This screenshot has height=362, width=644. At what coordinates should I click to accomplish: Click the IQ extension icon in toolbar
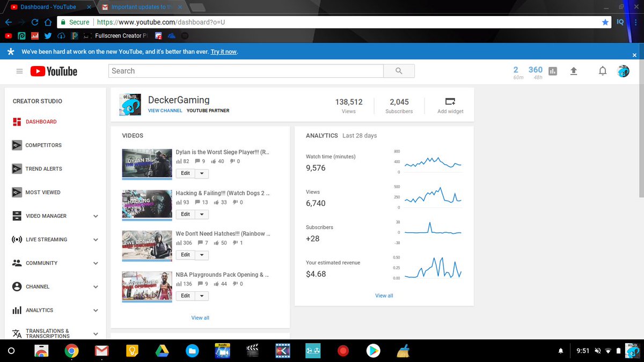coord(620,23)
